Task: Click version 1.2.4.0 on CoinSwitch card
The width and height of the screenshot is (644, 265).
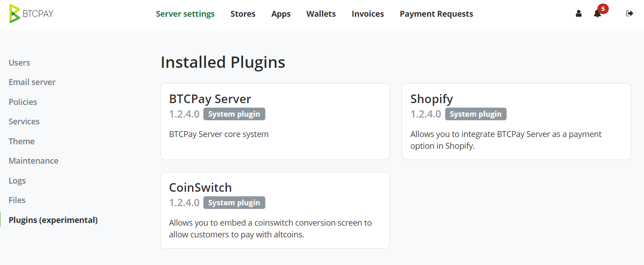Action: (184, 203)
